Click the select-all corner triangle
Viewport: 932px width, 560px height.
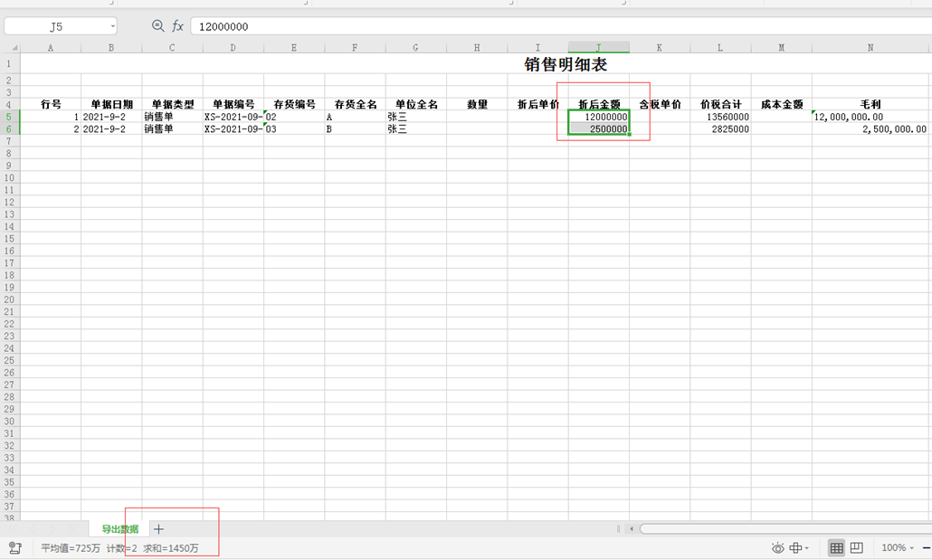[14, 48]
